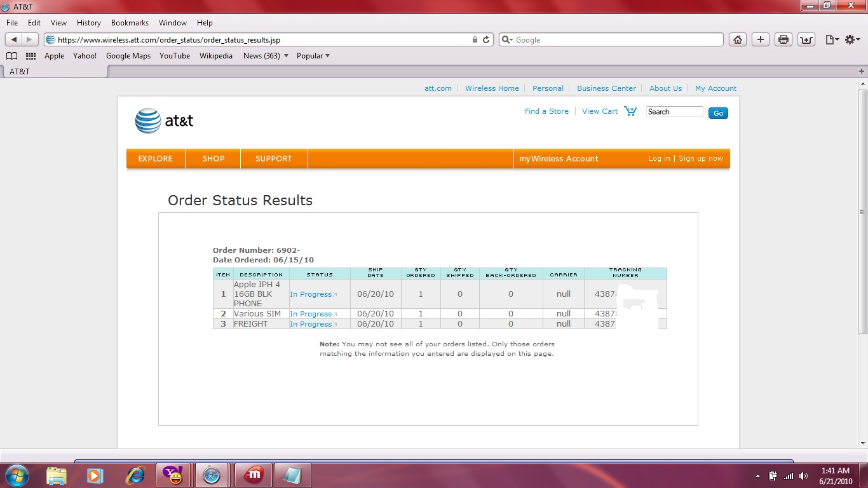Click the Log in link
Image resolution: width=868 pixels, height=488 pixels.
[659, 159]
